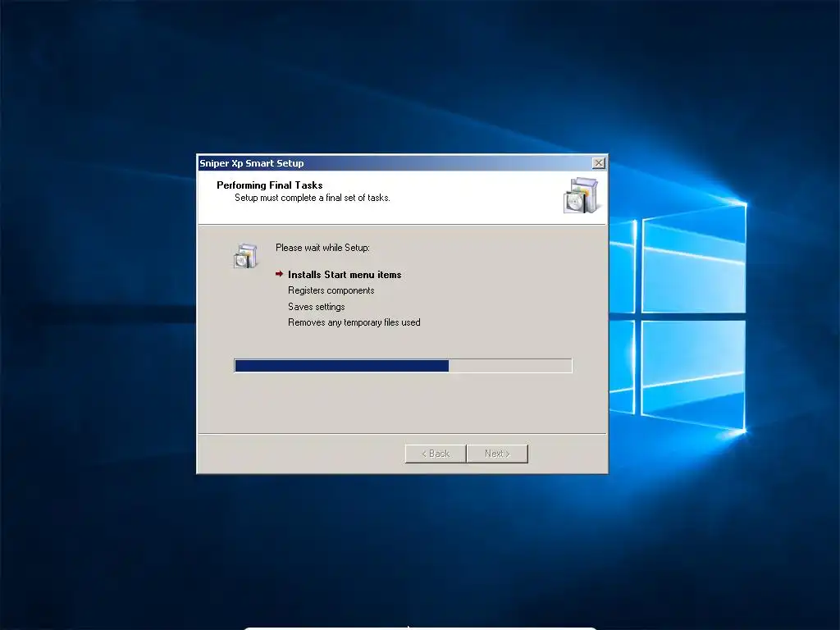
Task: Click the 'Please wait while Setup:' label
Action: [x=322, y=248]
